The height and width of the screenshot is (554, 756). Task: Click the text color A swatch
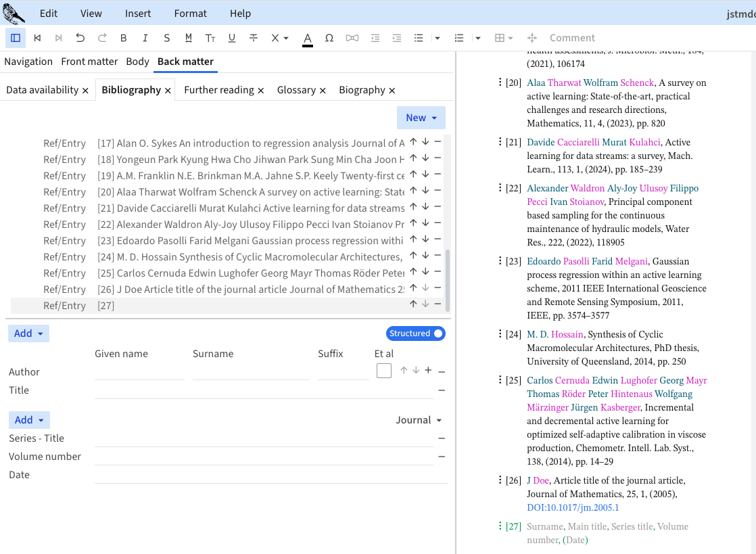coord(308,38)
